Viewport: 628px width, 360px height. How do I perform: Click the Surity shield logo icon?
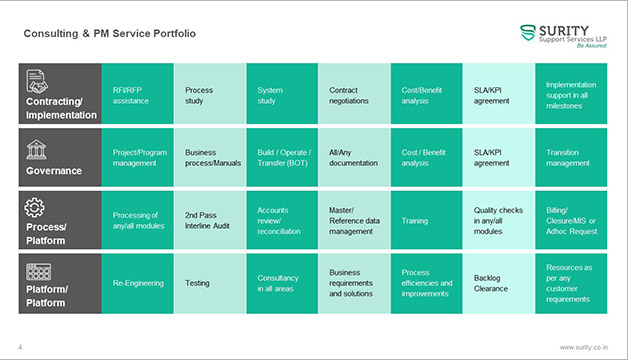528,32
